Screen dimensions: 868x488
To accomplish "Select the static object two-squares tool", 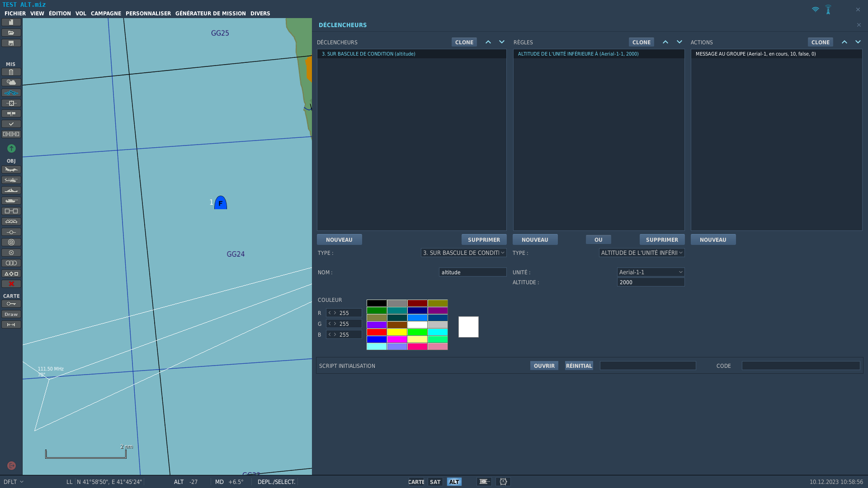I will [11, 211].
